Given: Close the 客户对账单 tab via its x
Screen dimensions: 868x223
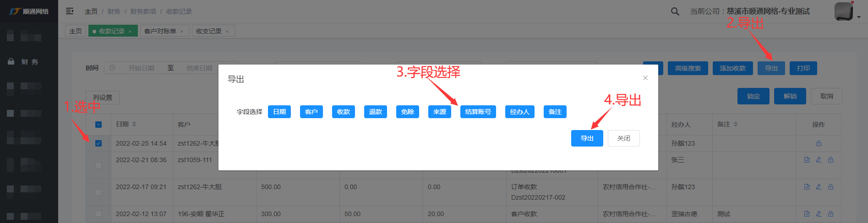Looking at the screenshot, I should click(182, 32).
